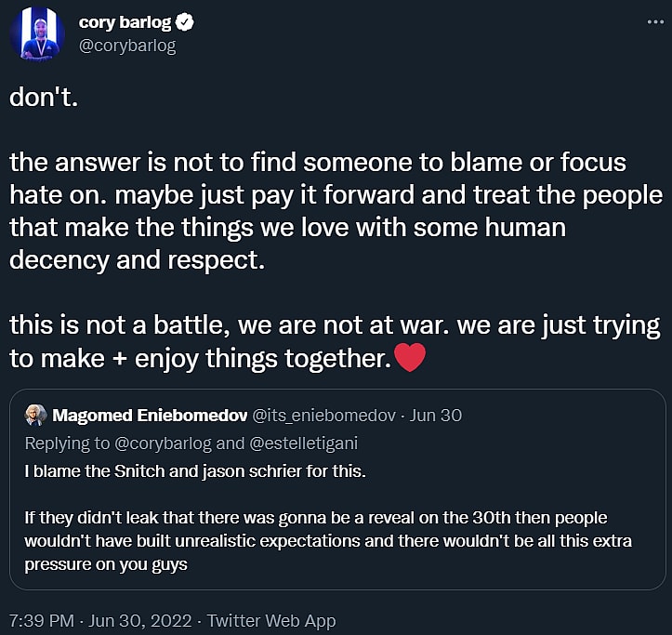Click the verified badge beside cory barlog

pos(186,23)
